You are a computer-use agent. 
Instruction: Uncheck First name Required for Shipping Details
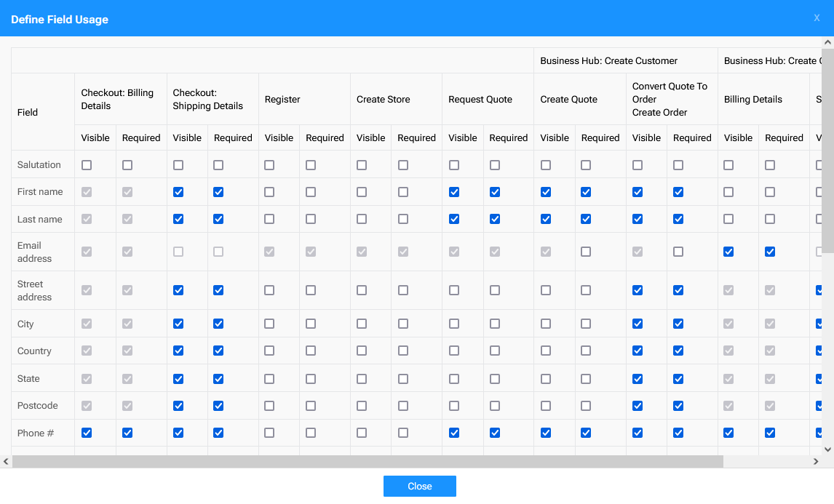pyautogui.click(x=218, y=192)
